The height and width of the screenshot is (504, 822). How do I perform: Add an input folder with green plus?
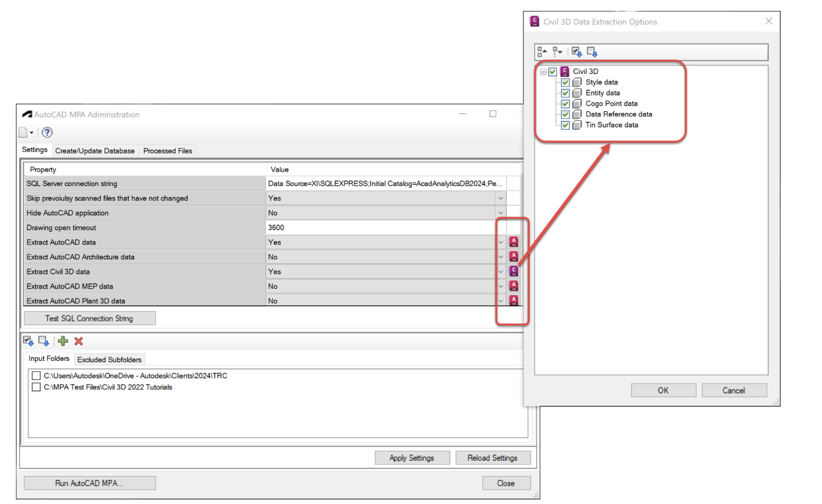click(x=63, y=341)
